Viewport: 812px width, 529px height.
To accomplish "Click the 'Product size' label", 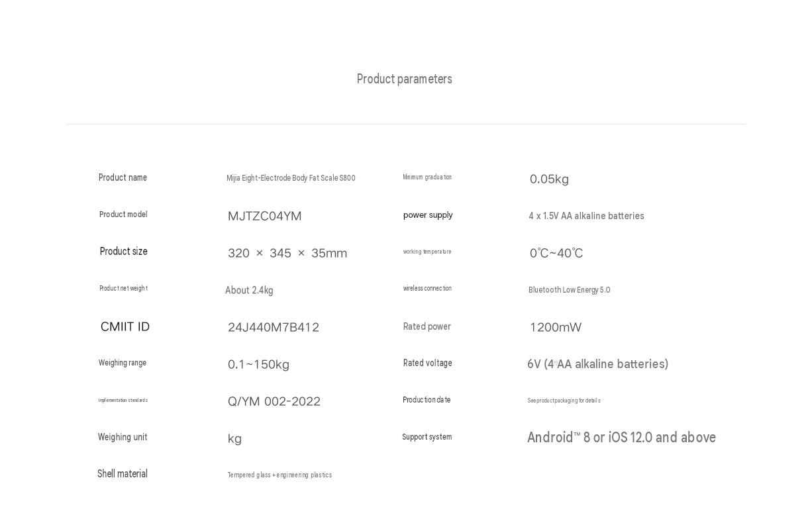I will tap(123, 252).
